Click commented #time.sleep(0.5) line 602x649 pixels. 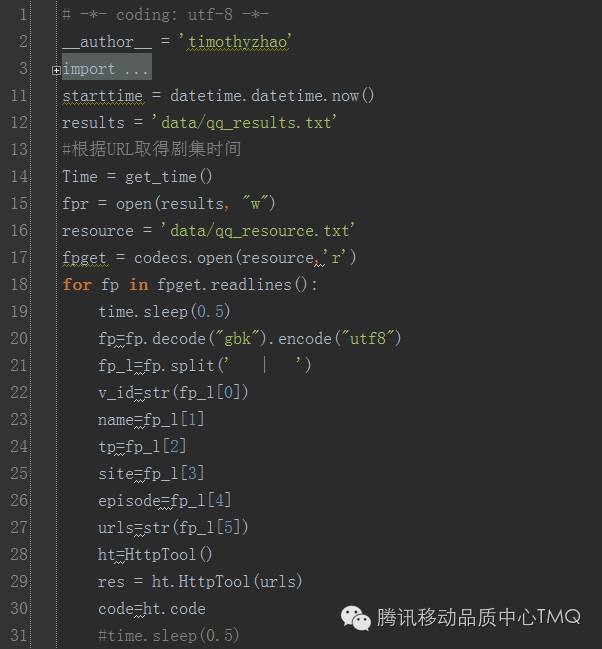tap(169, 635)
